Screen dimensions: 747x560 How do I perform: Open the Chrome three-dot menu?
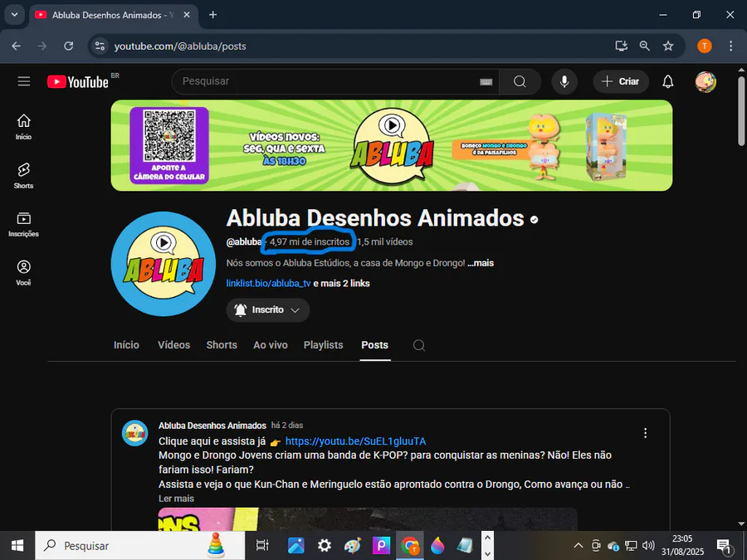[x=730, y=46]
